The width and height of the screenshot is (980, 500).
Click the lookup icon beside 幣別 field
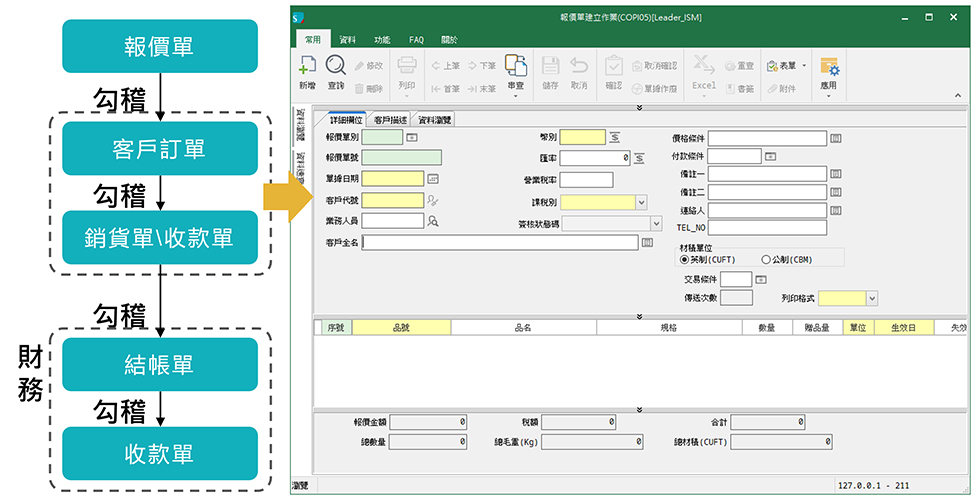[x=616, y=137]
